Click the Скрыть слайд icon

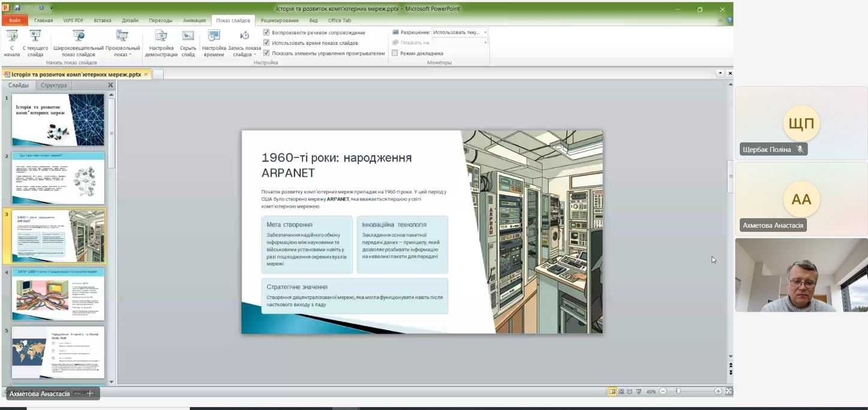click(188, 36)
